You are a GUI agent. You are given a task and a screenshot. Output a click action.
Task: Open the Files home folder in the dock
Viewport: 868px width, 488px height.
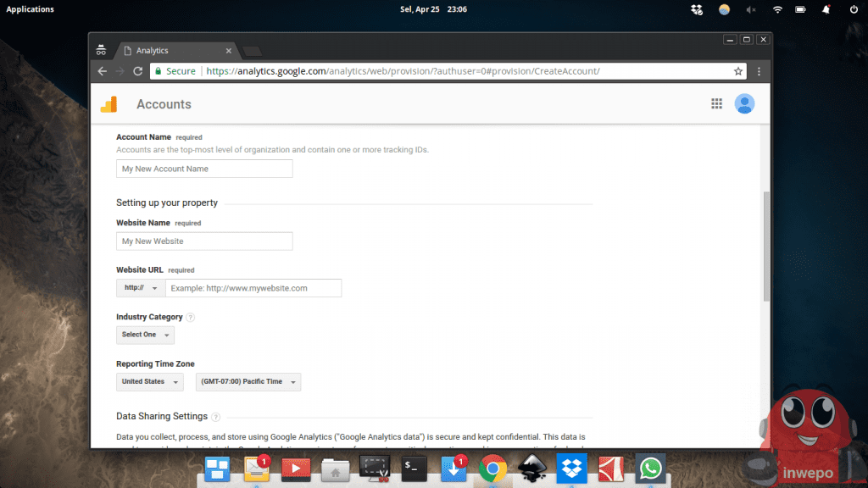[336, 470]
